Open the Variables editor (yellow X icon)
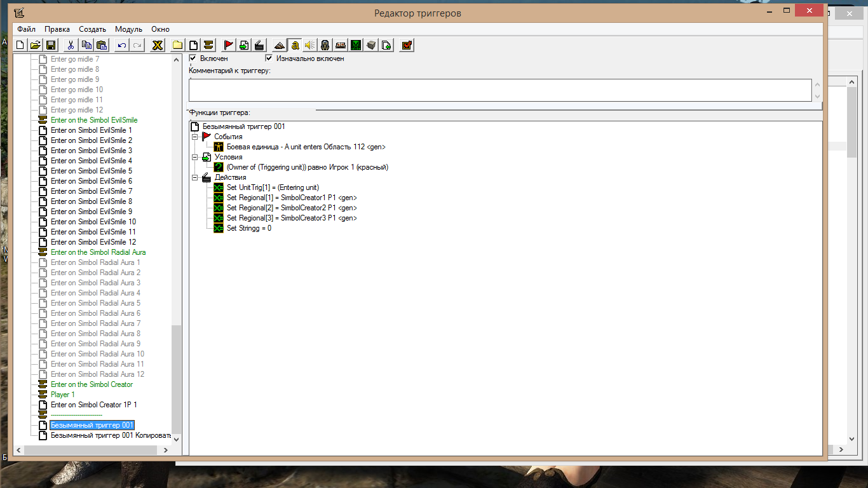The width and height of the screenshot is (868, 488). pyautogui.click(x=158, y=44)
